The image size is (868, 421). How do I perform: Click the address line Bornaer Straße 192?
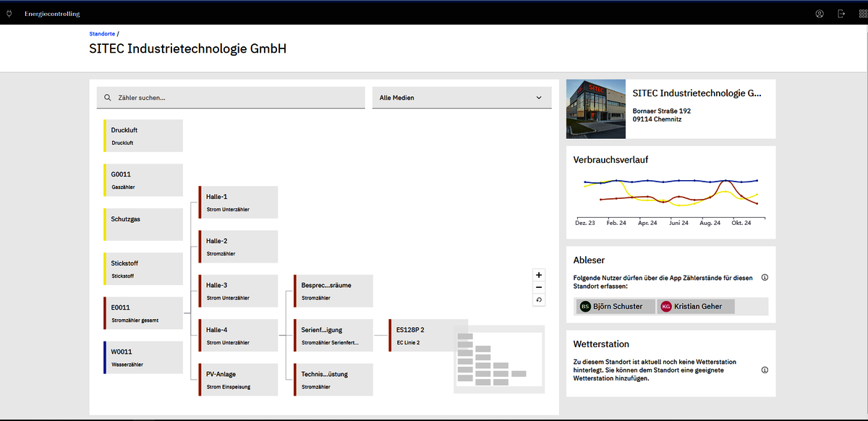point(662,111)
